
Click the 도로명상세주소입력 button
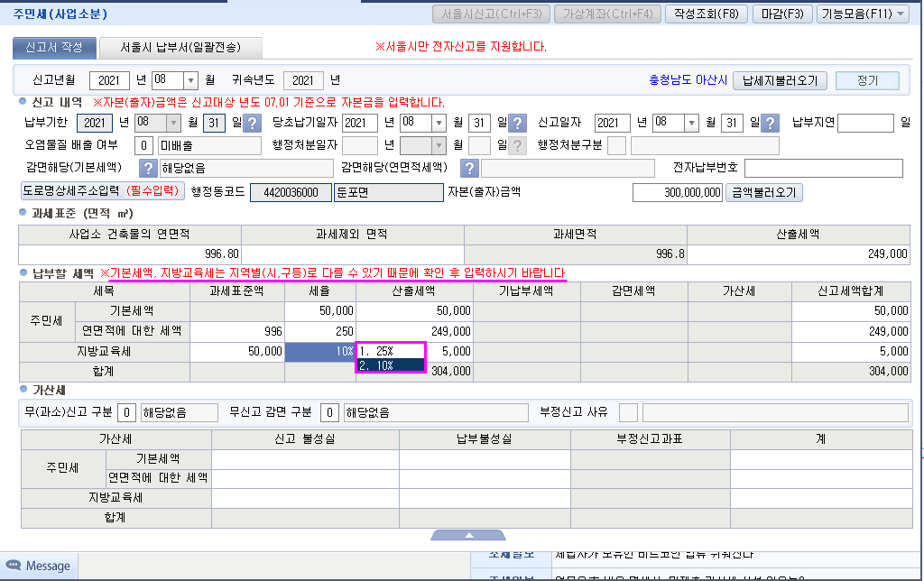[103, 191]
